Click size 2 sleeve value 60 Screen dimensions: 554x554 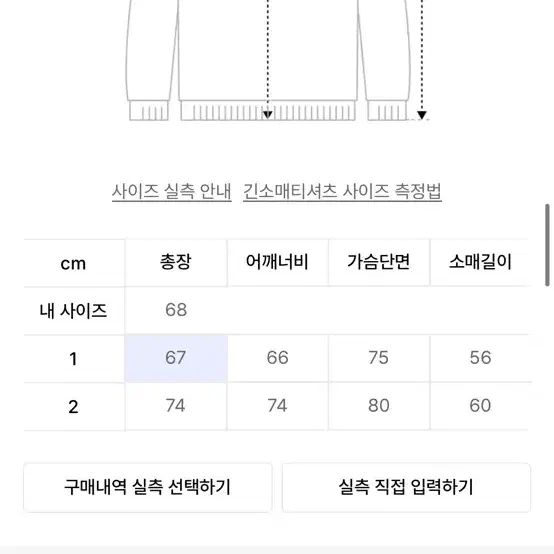(x=481, y=406)
